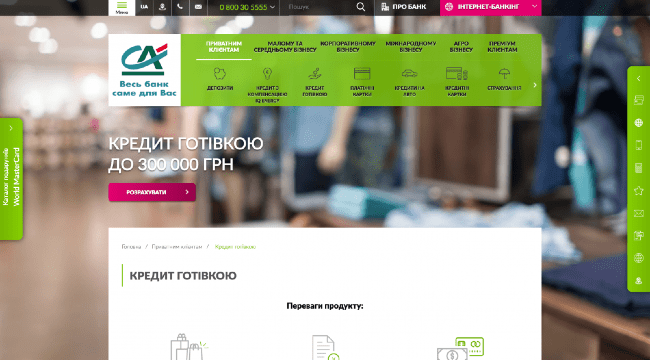Viewport: 650px width, 360px height.
Task: Click the star icon in right sidebar
Action: click(x=638, y=190)
